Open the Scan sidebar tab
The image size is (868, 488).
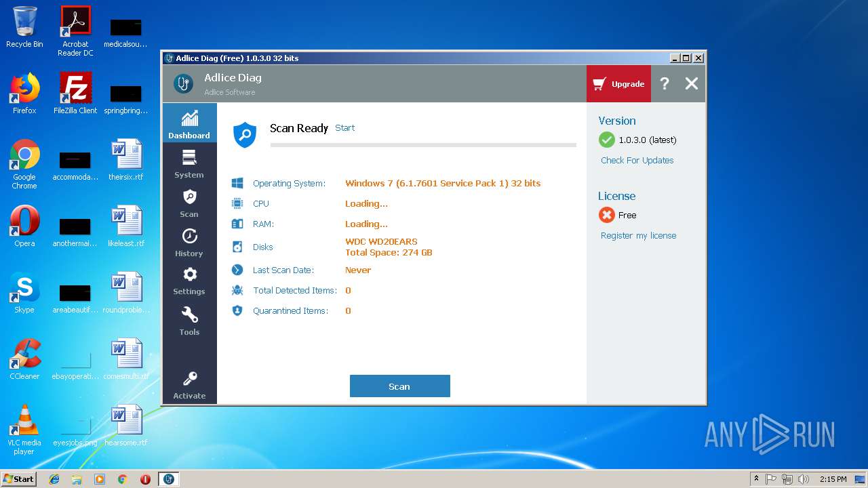pyautogui.click(x=189, y=203)
